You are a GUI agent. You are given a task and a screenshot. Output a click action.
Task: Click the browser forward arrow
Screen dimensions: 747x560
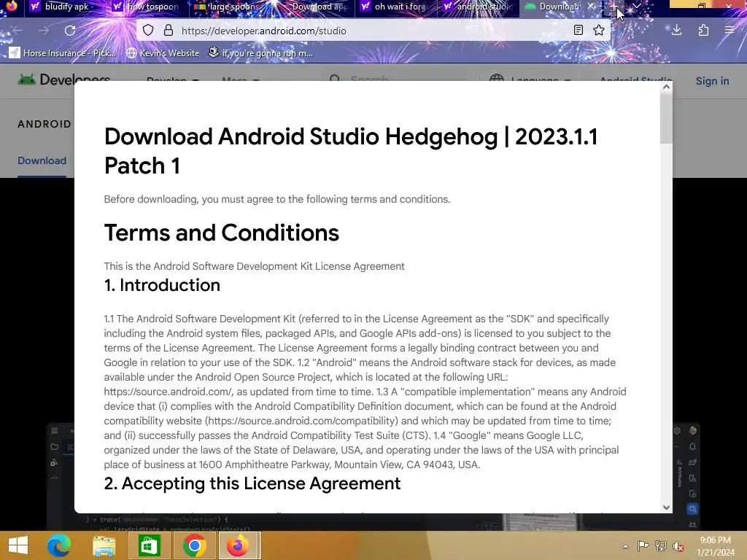[x=44, y=31]
